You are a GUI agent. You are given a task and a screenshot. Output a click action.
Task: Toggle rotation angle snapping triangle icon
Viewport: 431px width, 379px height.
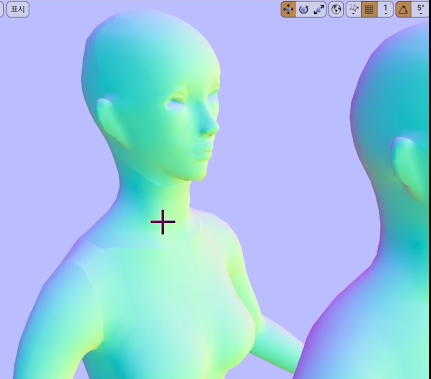coord(403,9)
